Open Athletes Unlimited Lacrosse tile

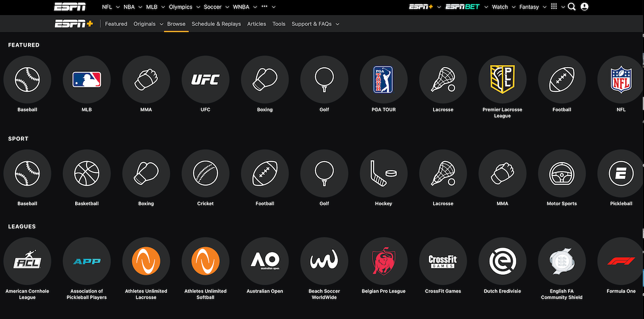(146, 262)
